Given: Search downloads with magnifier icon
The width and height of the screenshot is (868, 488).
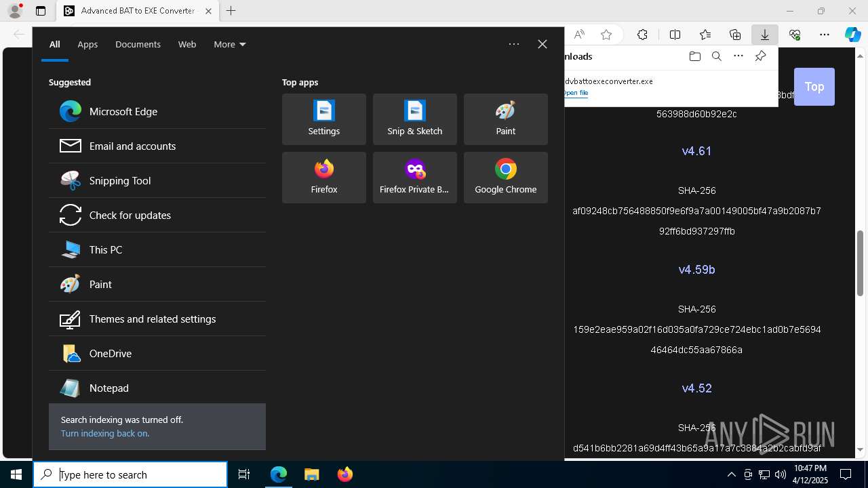Looking at the screenshot, I should [717, 56].
